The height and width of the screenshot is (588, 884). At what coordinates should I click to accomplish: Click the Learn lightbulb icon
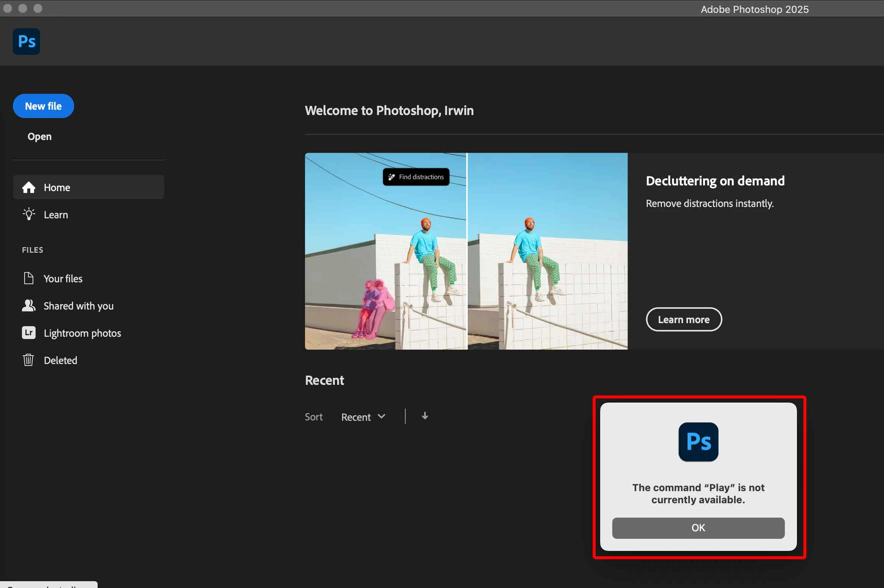click(x=29, y=214)
